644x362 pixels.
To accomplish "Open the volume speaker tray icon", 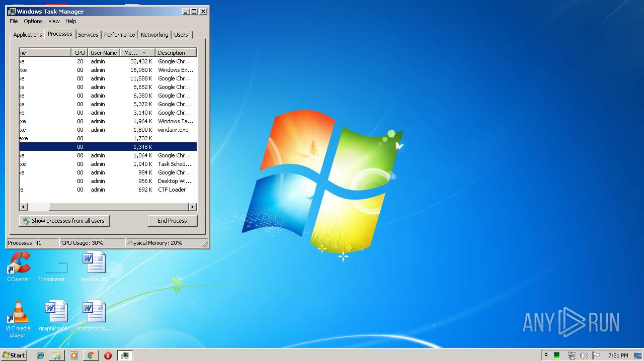I will (x=584, y=355).
